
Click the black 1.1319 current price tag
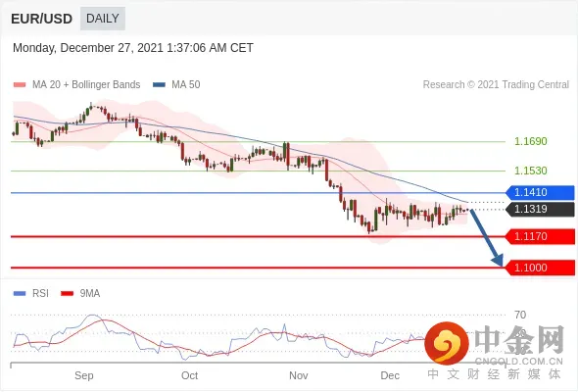pos(540,209)
